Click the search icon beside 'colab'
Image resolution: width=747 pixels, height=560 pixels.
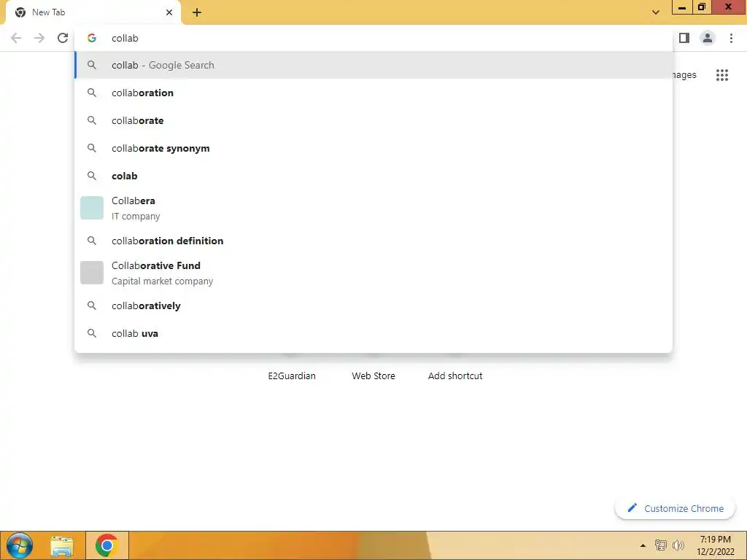click(x=92, y=176)
